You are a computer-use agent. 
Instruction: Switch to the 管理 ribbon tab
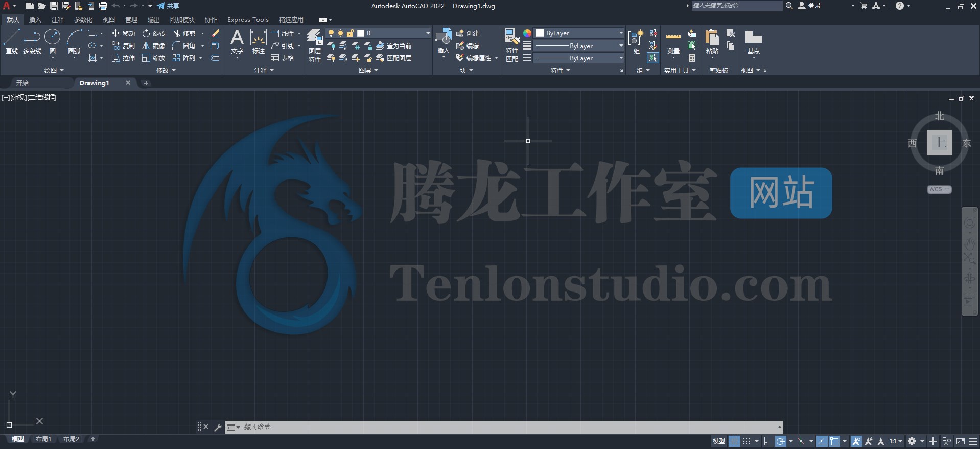(x=131, y=19)
